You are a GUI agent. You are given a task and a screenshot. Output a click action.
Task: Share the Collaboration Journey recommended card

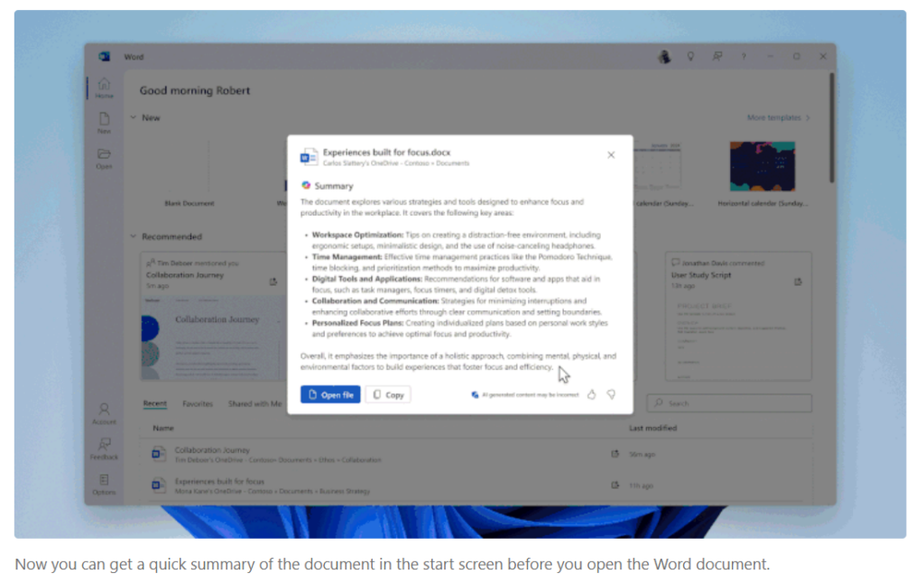273,282
